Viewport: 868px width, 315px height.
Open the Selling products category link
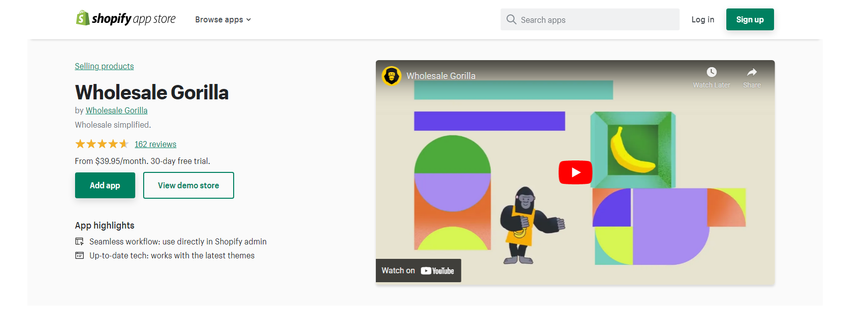pyautogui.click(x=104, y=66)
